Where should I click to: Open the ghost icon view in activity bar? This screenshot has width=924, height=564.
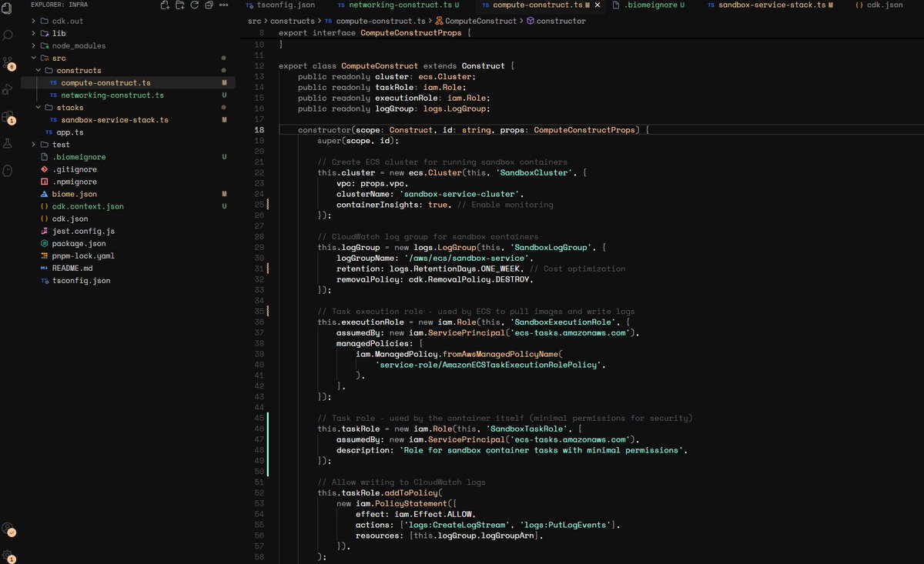[x=8, y=170]
